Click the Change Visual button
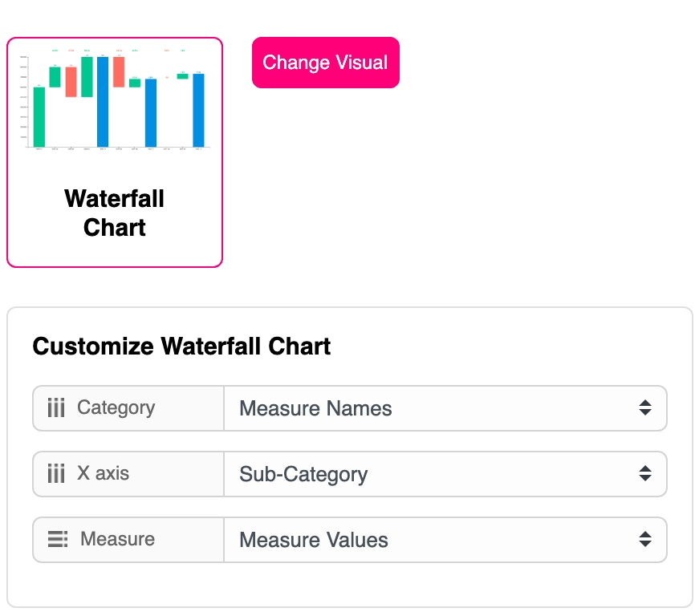The height and width of the screenshot is (616, 695). [x=325, y=63]
